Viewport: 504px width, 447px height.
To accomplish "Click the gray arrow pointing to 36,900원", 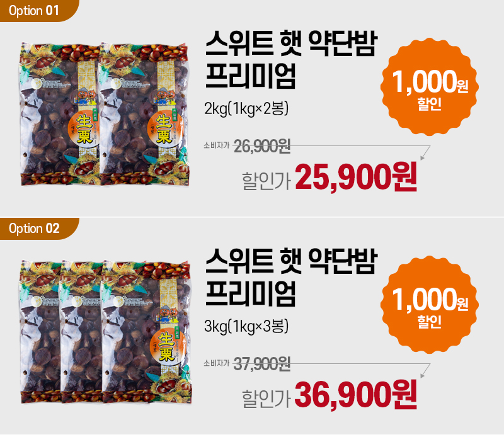I will (425, 371).
